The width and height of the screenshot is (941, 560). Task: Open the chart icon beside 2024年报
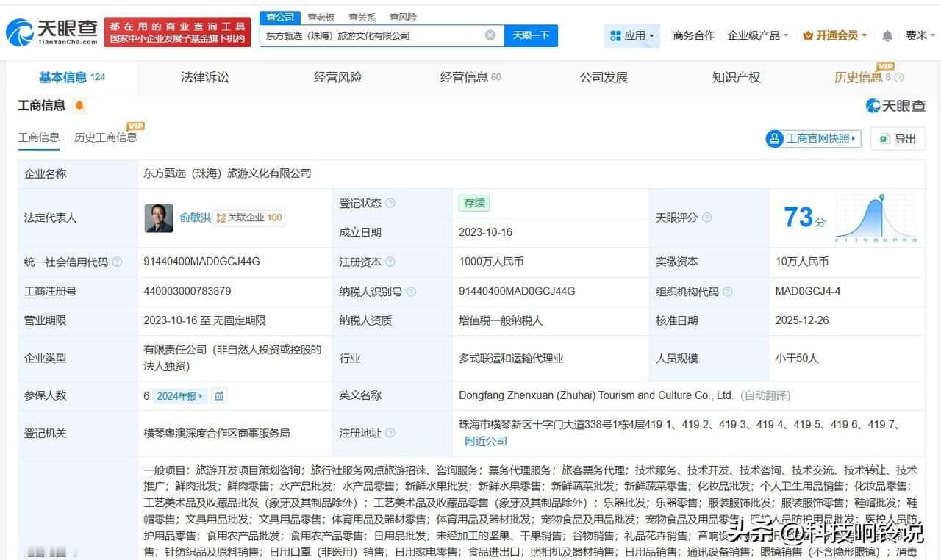pos(219,396)
